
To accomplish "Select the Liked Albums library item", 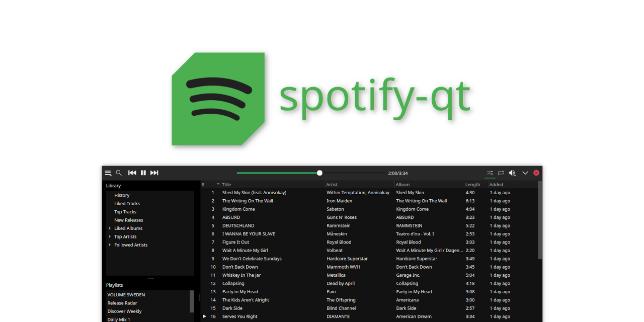I will click(128, 228).
